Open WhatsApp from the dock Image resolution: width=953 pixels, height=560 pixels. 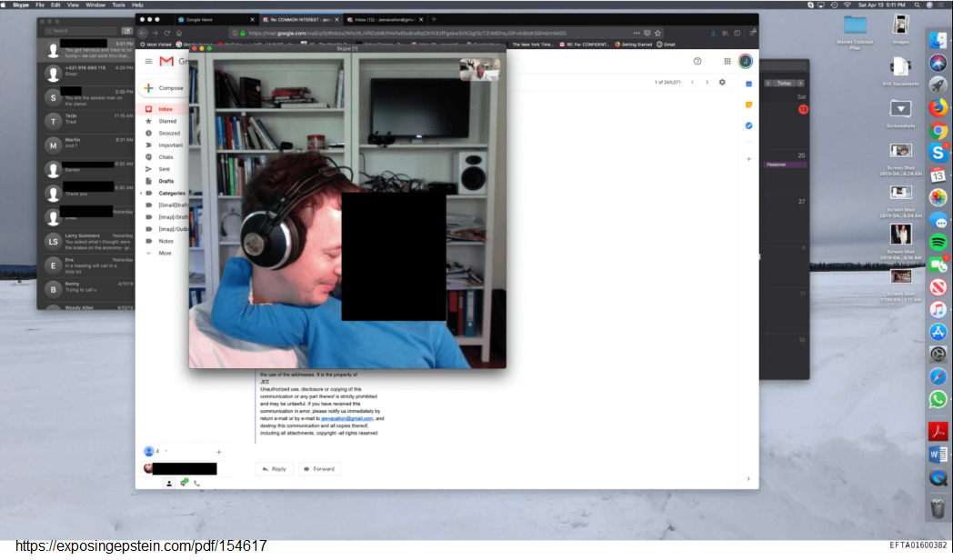[x=938, y=399]
